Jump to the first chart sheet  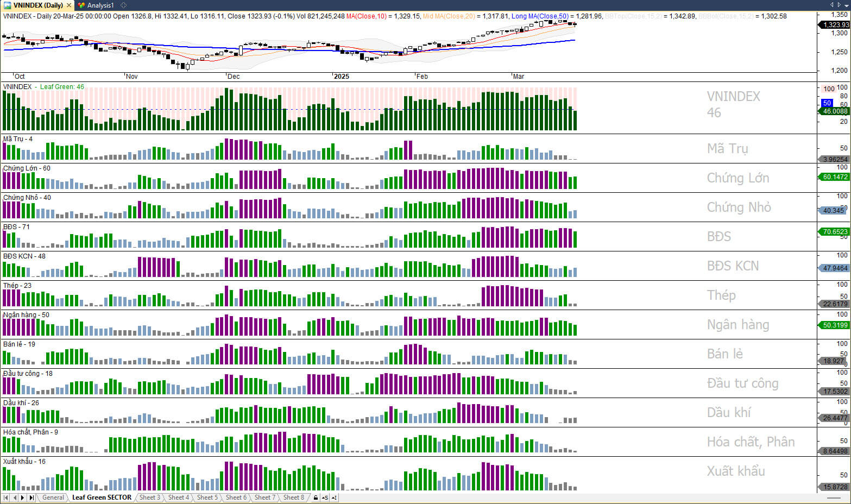(6, 497)
